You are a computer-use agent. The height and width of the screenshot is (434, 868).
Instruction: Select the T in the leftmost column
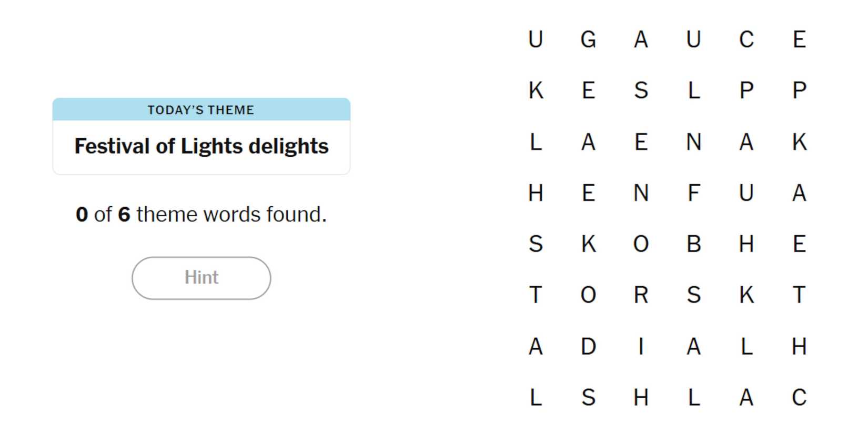coord(536,295)
